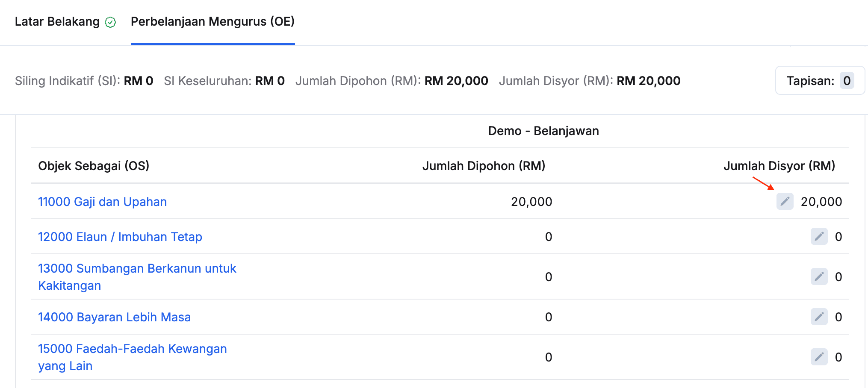The width and height of the screenshot is (868, 388).
Task: Open the Tapisan filter button
Action: pyautogui.click(x=820, y=80)
